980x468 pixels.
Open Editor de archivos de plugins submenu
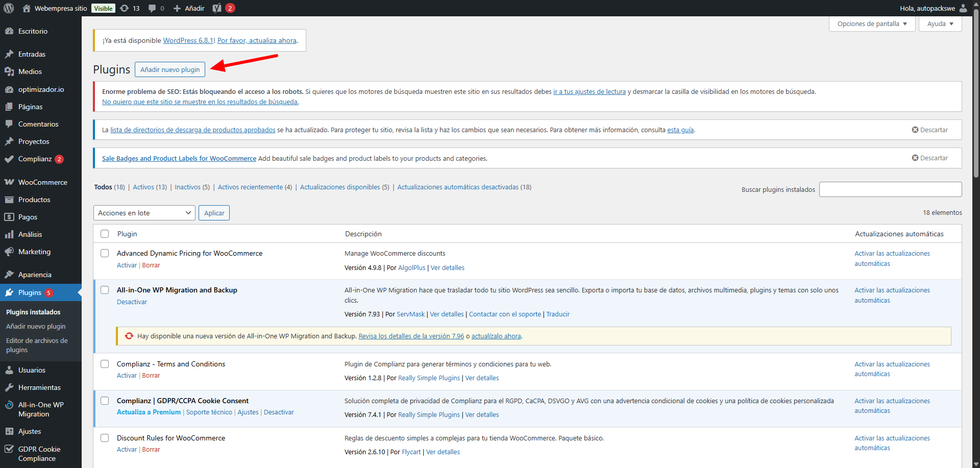[37, 345]
